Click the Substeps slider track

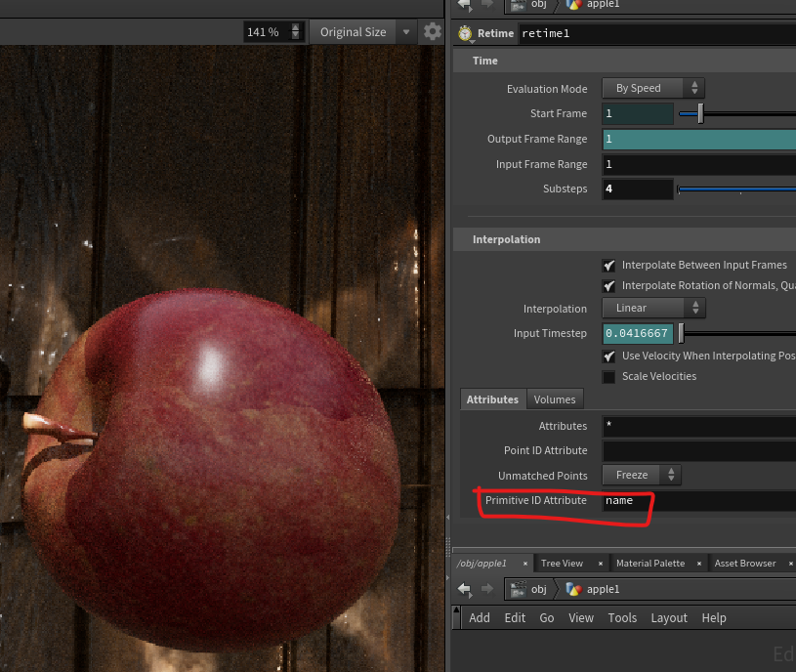click(x=736, y=189)
